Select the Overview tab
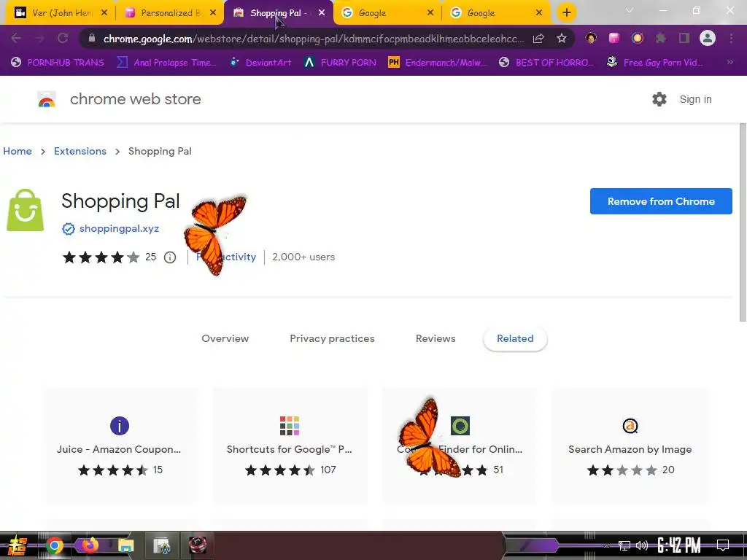 [x=225, y=338]
